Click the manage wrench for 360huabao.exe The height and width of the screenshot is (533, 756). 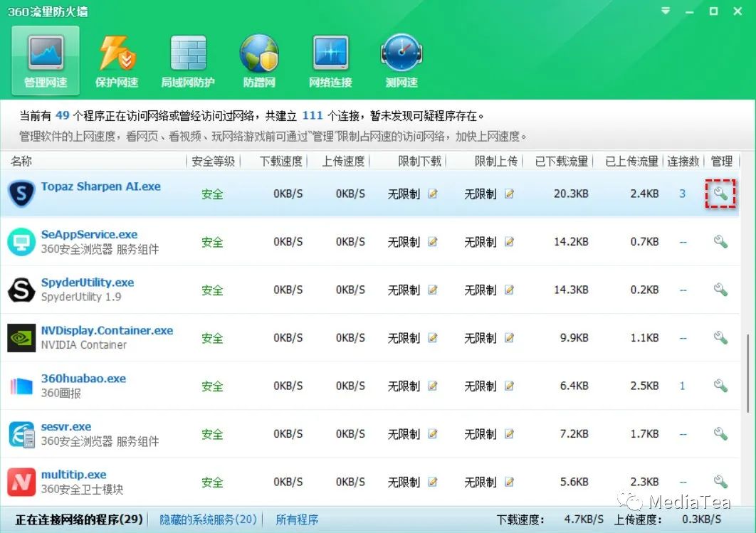(x=720, y=386)
